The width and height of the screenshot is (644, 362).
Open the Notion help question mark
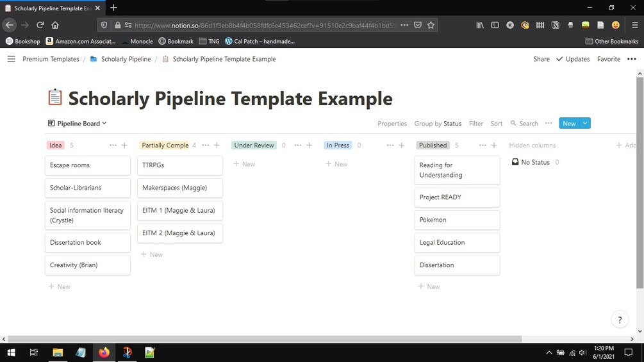[620, 320]
